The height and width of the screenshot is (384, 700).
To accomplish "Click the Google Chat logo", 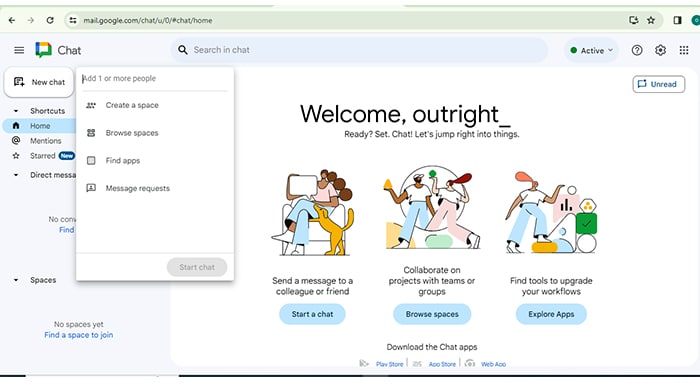I will [43, 50].
